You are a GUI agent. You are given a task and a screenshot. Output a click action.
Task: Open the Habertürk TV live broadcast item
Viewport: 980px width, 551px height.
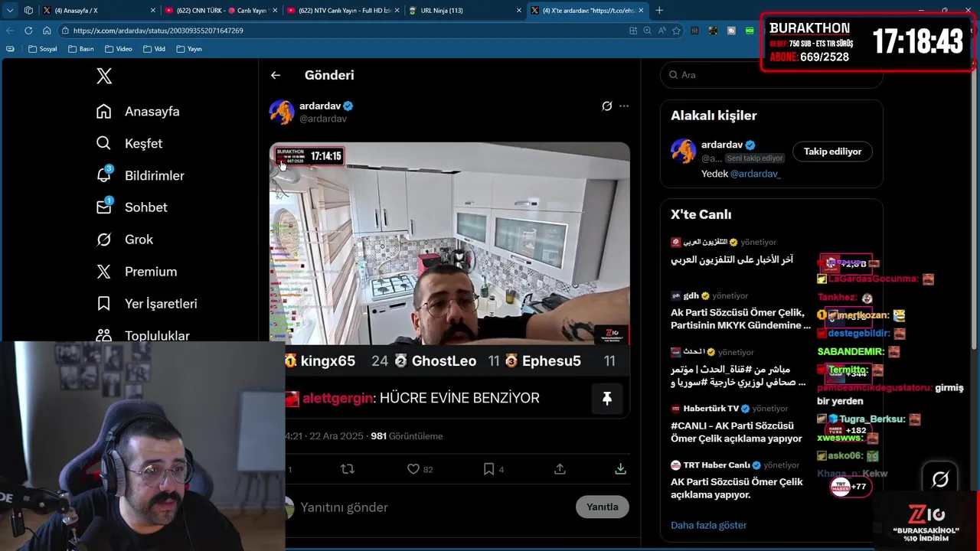(x=737, y=423)
